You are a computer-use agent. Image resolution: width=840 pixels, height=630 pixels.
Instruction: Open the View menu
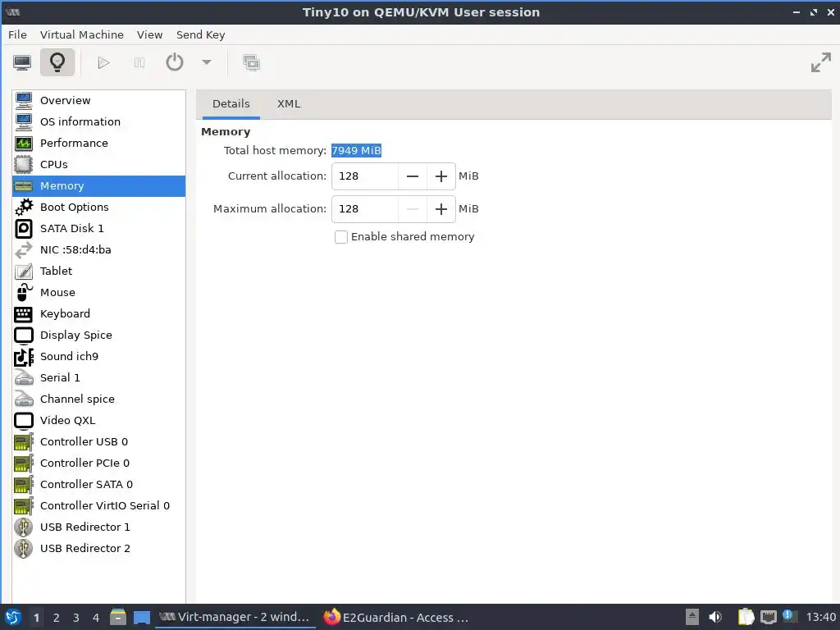(149, 34)
